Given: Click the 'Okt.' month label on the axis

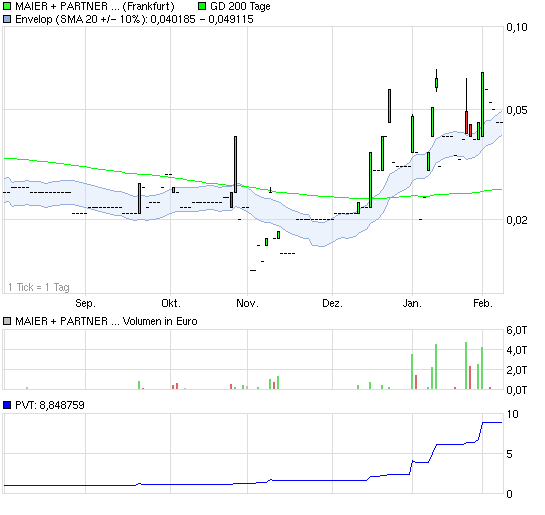Looking at the screenshot, I should [171, 303].
